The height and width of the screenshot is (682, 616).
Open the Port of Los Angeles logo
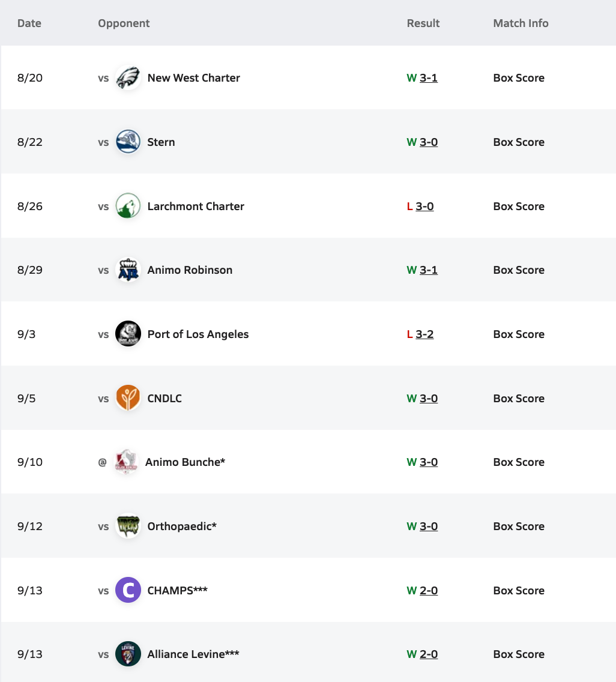[128, 334]
